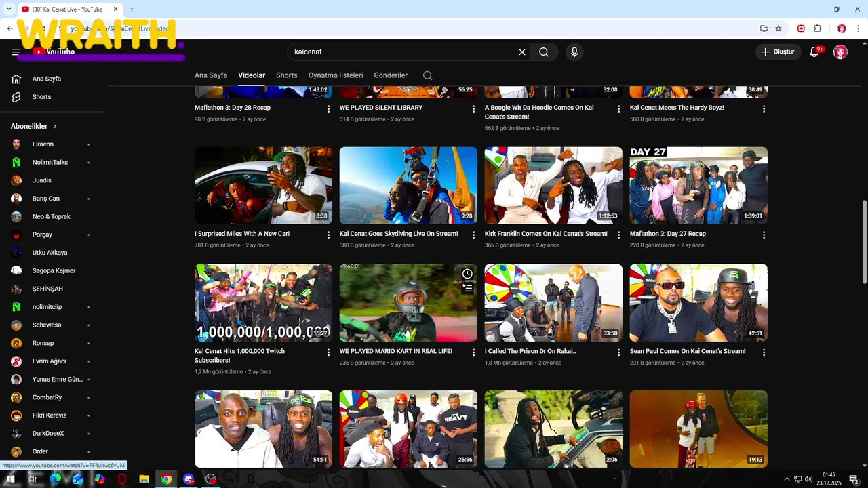Open the 54:51 video thumbnail
Image resolution: width=868 pixels, height=488 pixels.
pos(263,429)
